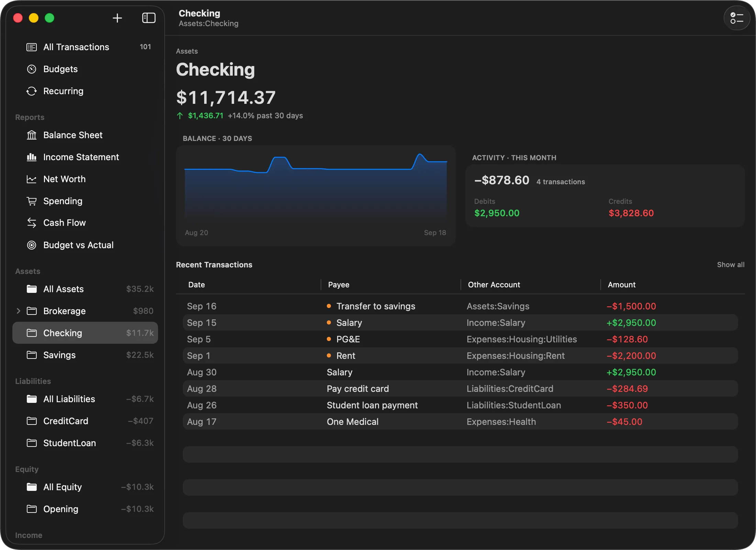Image resolution: width=756 pixels, height=550 pixels.
Task: Open the checklist options button top right
Action: [x=736, y=18]
